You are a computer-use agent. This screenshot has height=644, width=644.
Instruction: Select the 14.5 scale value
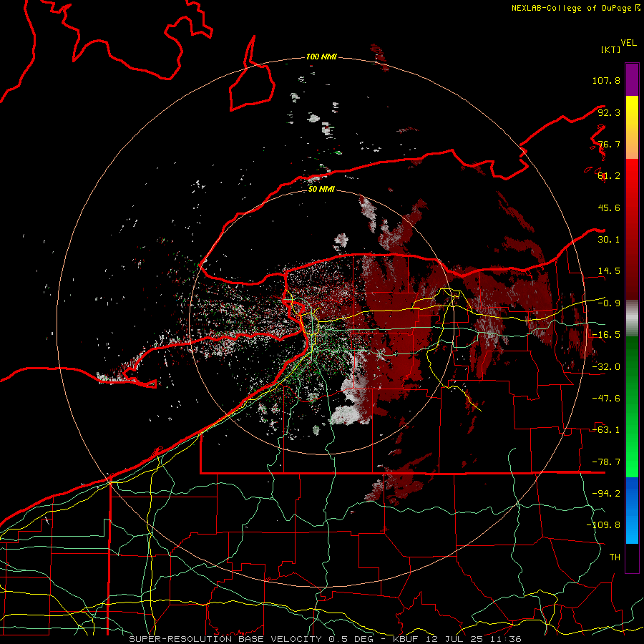pyautogui.click(x=609, y=271)
